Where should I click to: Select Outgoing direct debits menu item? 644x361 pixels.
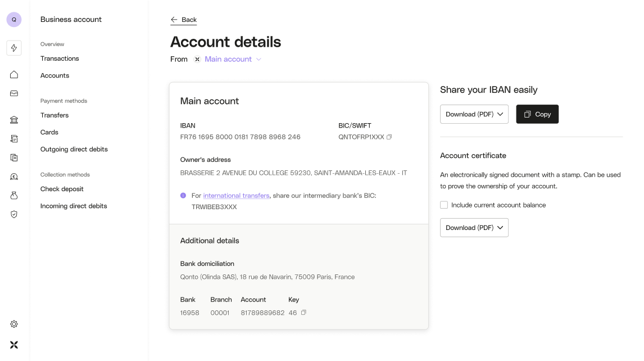[x=74, y=149]
